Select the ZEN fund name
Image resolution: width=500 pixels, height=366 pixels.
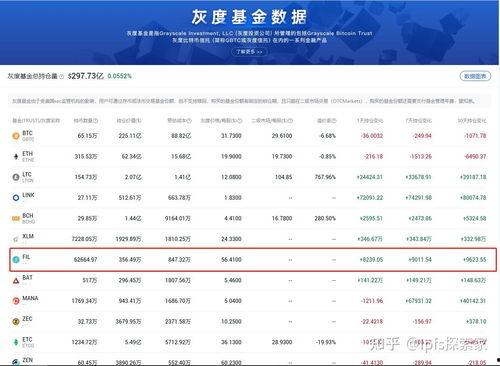[x=28, y=360]
